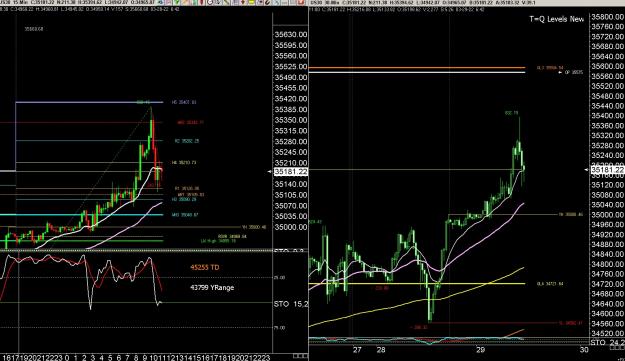Click the green checkmark icon in the top toolbar
The width and height of the screenshot is (625, 361).
[x=177, y=2]
